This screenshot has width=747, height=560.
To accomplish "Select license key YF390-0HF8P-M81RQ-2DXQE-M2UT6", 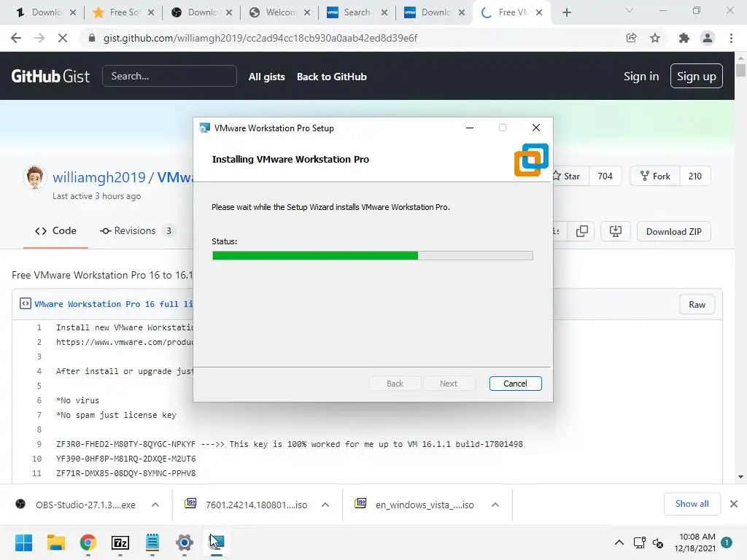I will click(x=125, y=459).
